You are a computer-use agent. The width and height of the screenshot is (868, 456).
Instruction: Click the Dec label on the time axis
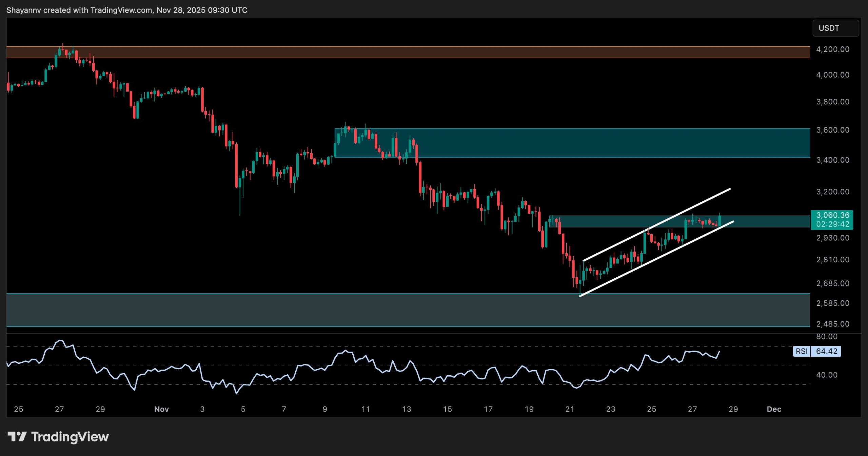point(774,409)
